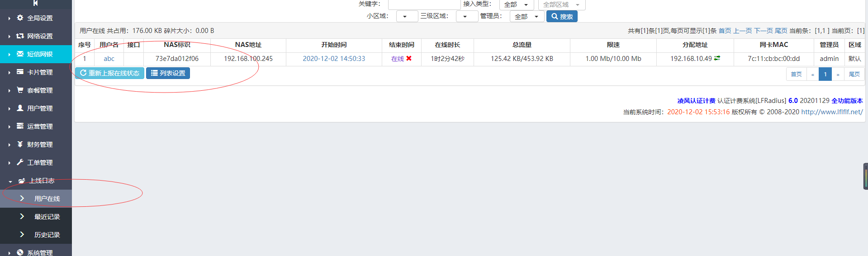Open 最近记录 in the sidebar
The width and height of the screenshot is (868, 256).
click(x=47, y=217)
